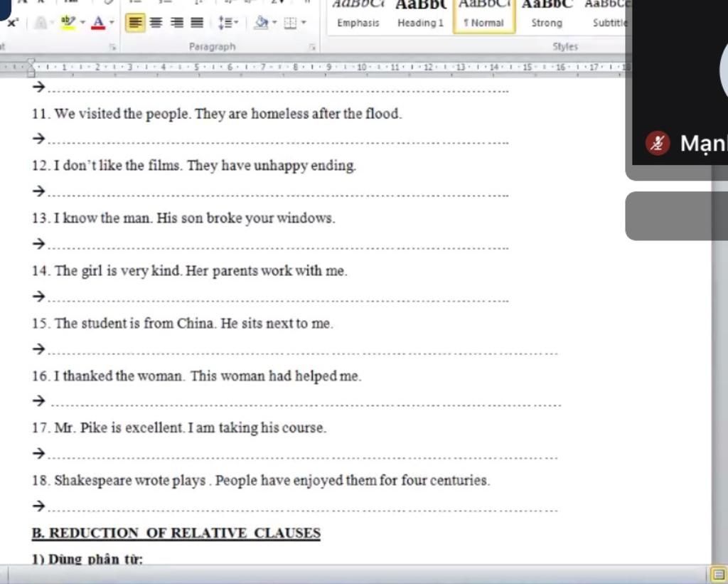The height and width of the screenshot is (584, 728).
Task: Click sentence 13 'I know the man'
Action: tap(183, 218)
